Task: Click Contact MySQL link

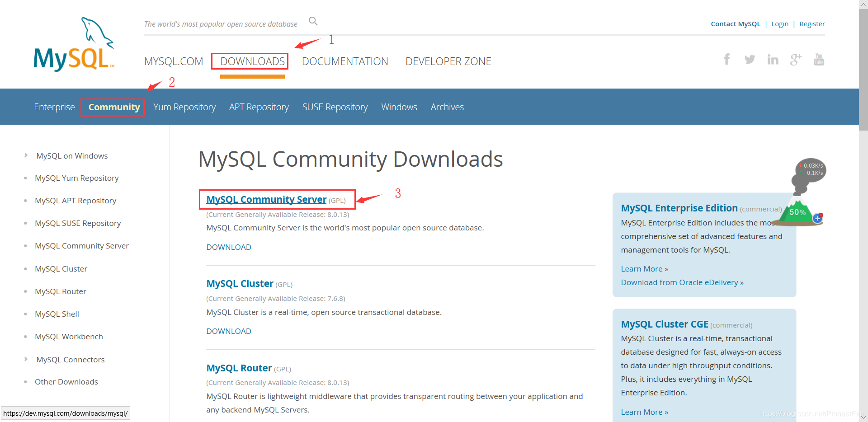Action: click(736, 24)
